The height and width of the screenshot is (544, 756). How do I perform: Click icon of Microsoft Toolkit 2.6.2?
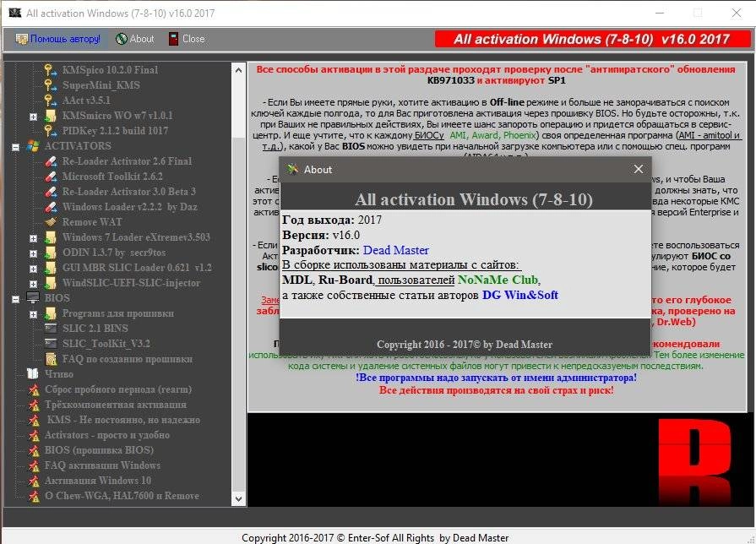50,177
